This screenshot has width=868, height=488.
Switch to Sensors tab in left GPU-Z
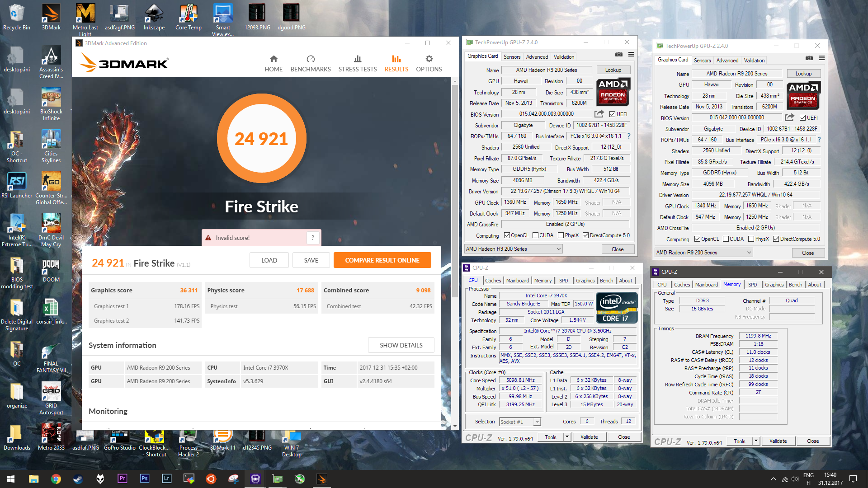pyautogui.click(x=512, y=57)
